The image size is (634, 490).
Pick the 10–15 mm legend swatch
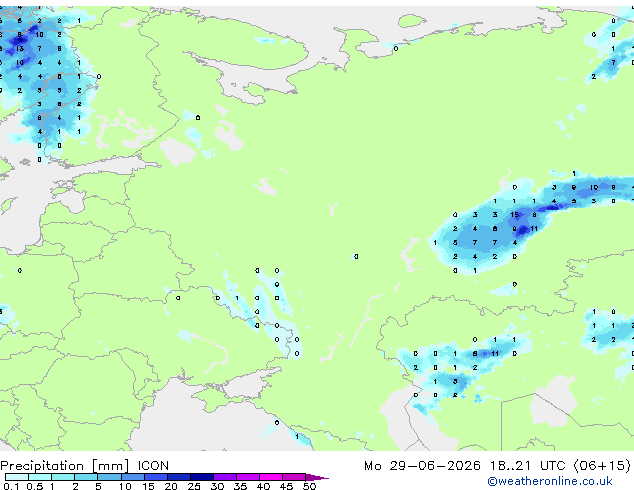[133, 477]
